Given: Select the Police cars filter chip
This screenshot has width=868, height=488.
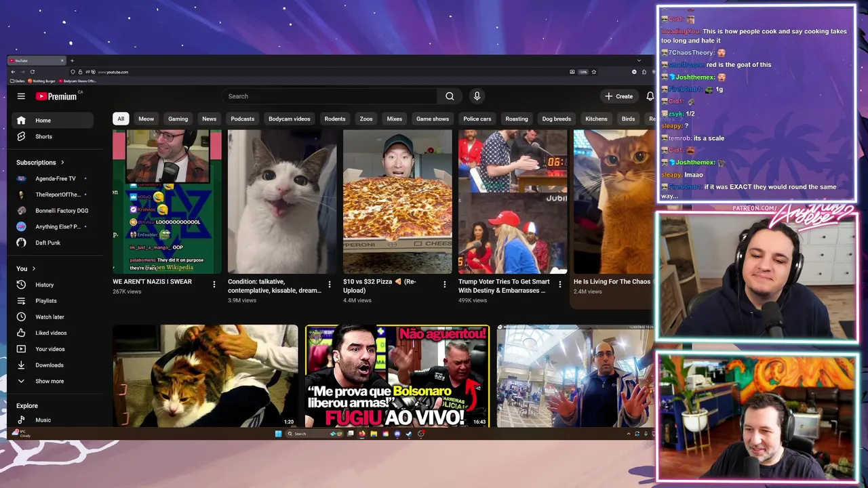Looking at the screenshot, I should pyautogui.click(x=477, y=119).
